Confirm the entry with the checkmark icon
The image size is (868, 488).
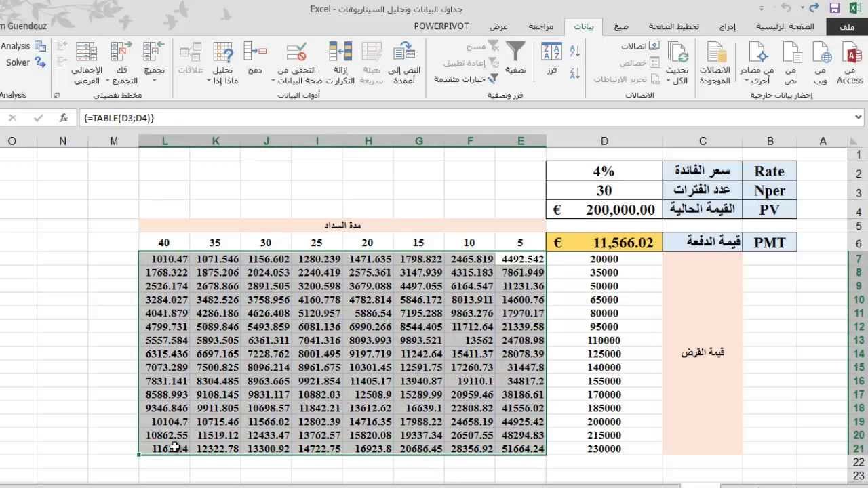pos(38,118)
